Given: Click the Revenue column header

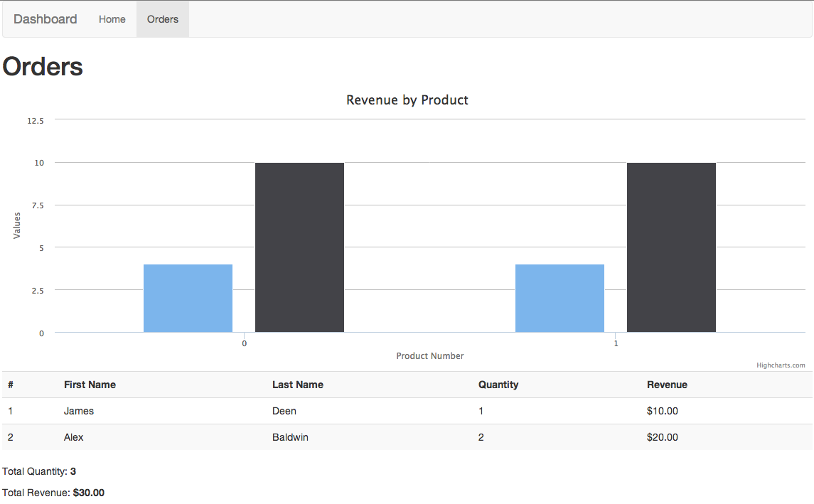Looking at the screenshot, I should 667,385.
